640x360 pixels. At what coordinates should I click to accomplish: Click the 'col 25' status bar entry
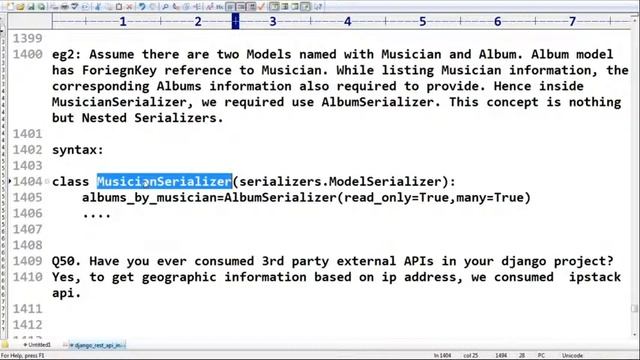[x=471, y=356]
